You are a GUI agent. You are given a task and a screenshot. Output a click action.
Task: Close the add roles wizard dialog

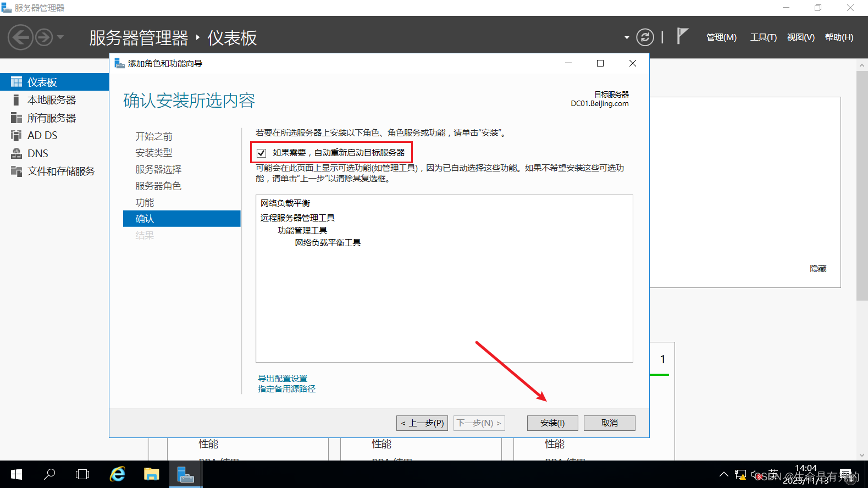click(x=633, y=63)
